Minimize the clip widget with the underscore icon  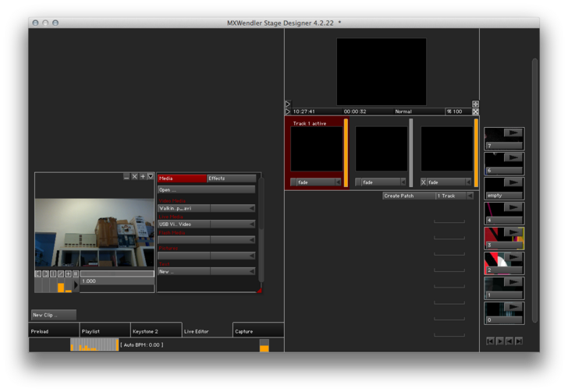tap(126, 177)
